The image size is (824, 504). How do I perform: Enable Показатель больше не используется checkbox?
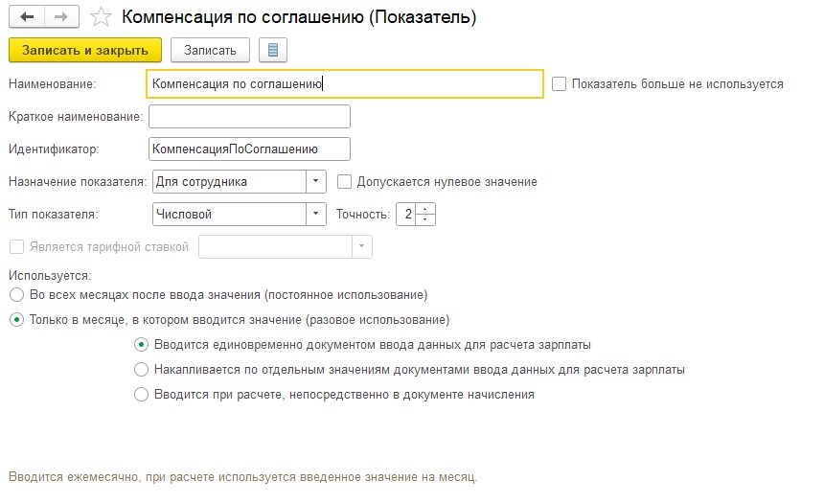559,84
